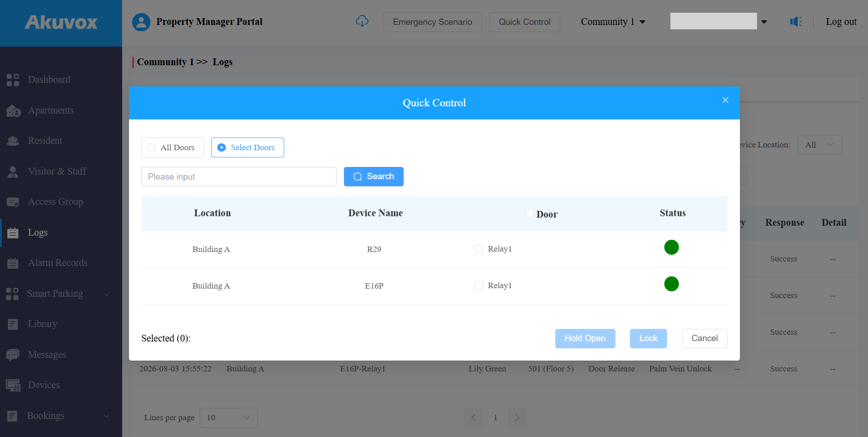
Task: Click the Emergency Scenario button
Action: pyautogui.click(x=433, y=22)
